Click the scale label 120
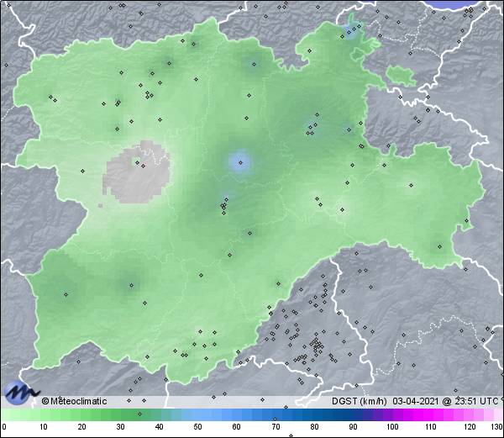504x438 pixels. click(470, 427)
